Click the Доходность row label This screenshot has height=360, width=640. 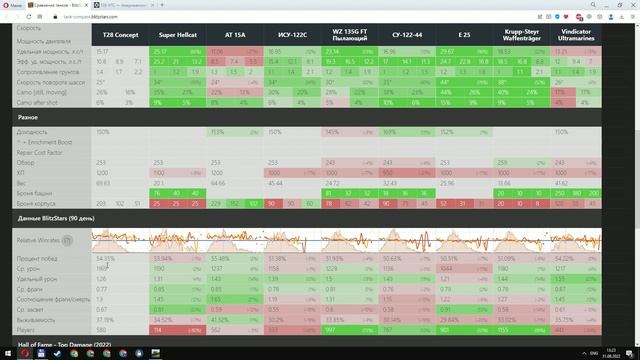tap(32, 132)
